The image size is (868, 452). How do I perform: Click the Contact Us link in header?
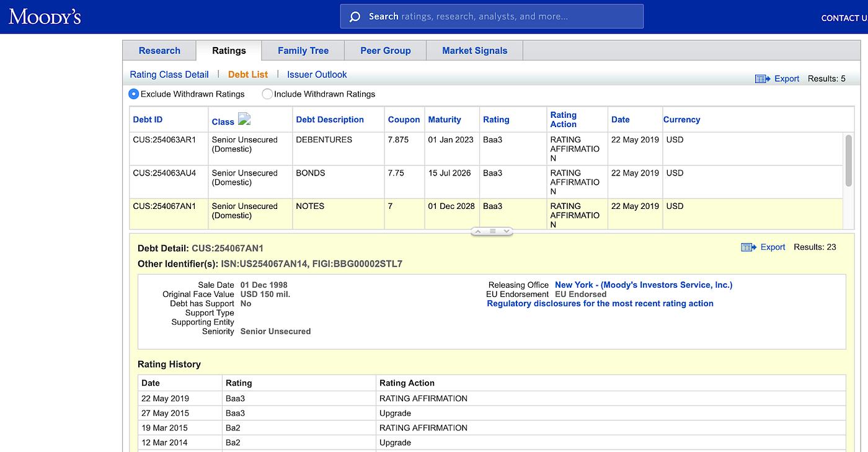tap(844, 18)
